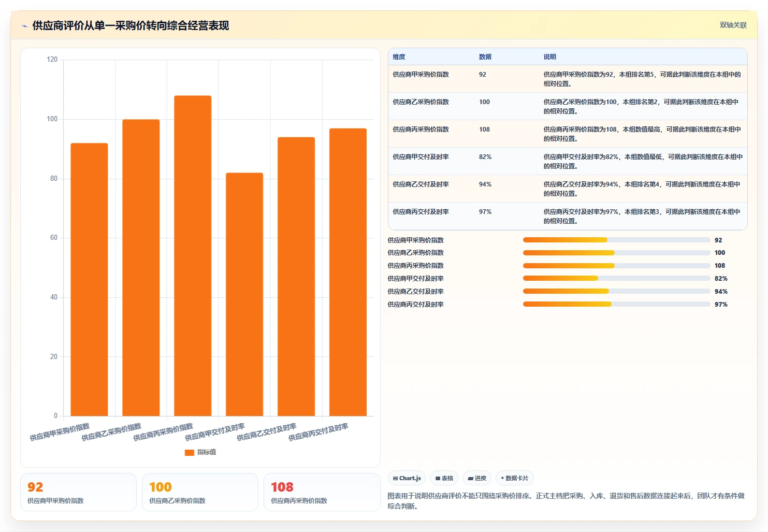Screen dimensions: 768x532
Task: Select the 供应商丙交付及时率 bar in chart
Action: [348, 272]
